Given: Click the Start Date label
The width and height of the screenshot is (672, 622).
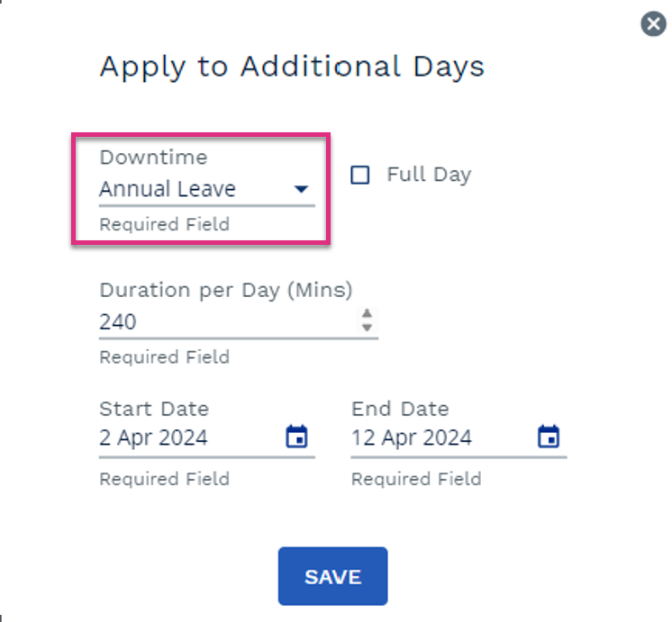Looking at the screenshot, I should click(154, 409).
